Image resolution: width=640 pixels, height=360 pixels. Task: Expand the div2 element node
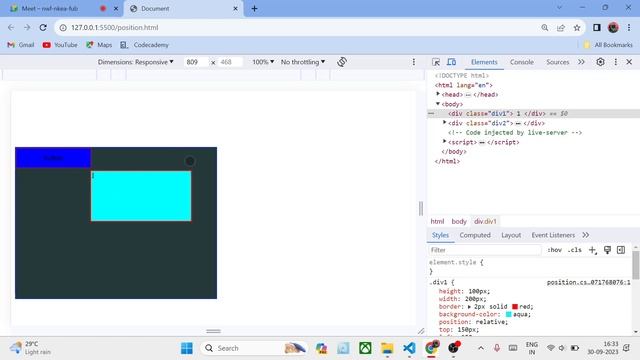(x=444, y=122)
